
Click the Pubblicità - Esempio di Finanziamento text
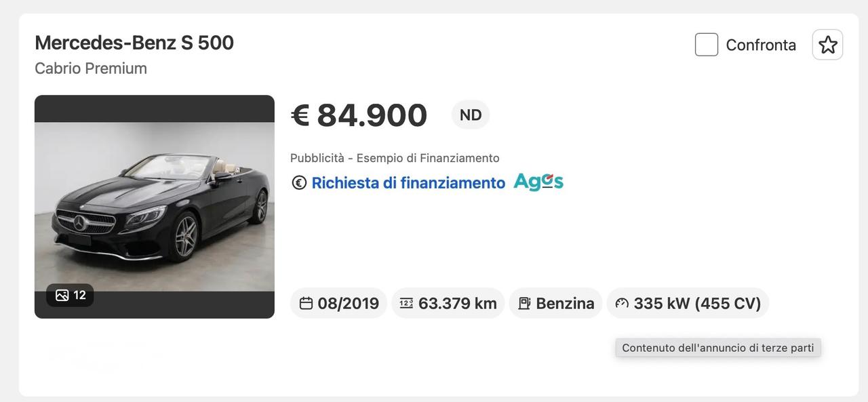(x=395, y=156)
